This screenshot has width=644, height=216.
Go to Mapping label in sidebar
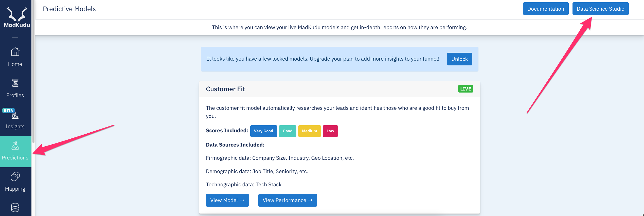tap(15, 189)
